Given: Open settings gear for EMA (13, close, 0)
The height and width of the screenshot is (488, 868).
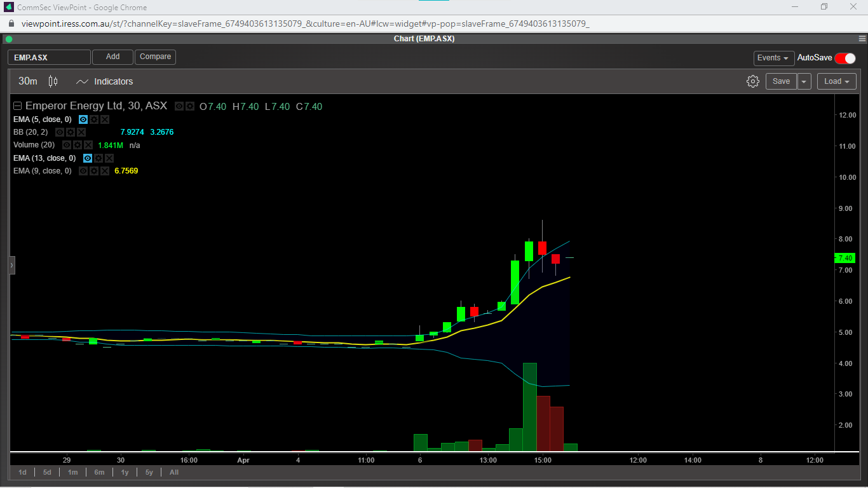Looking at the screenshot, I should [98, 158].
